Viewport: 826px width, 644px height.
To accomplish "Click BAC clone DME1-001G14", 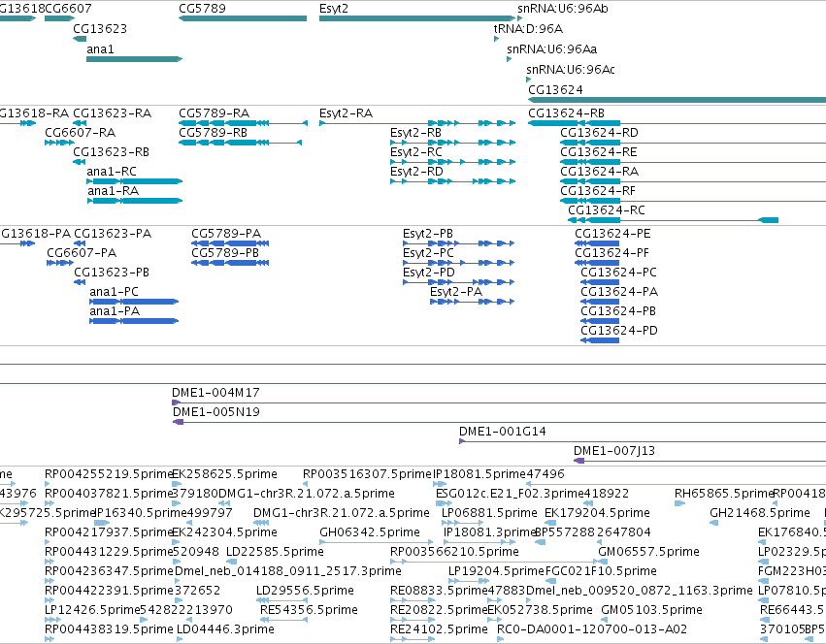I will pyautogui.click(x=643, y=441).
